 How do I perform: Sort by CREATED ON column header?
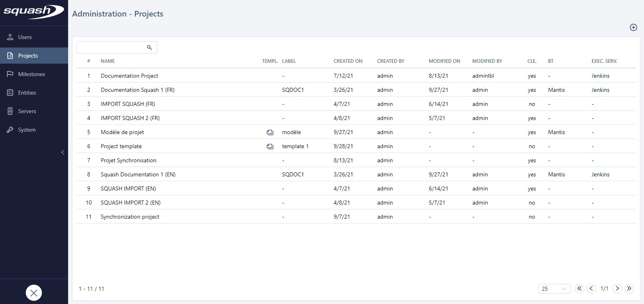coord(348,61)
